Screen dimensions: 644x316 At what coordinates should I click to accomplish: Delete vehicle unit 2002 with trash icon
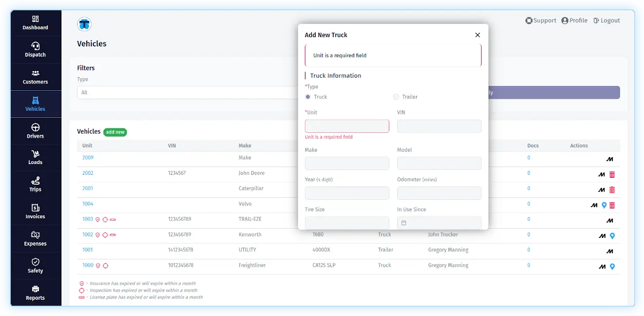click(x=612, y=174)
